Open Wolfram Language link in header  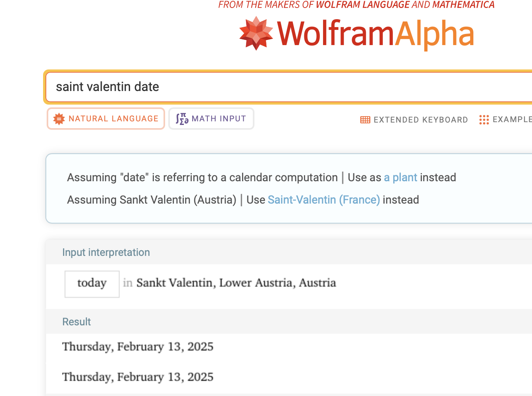363,5
